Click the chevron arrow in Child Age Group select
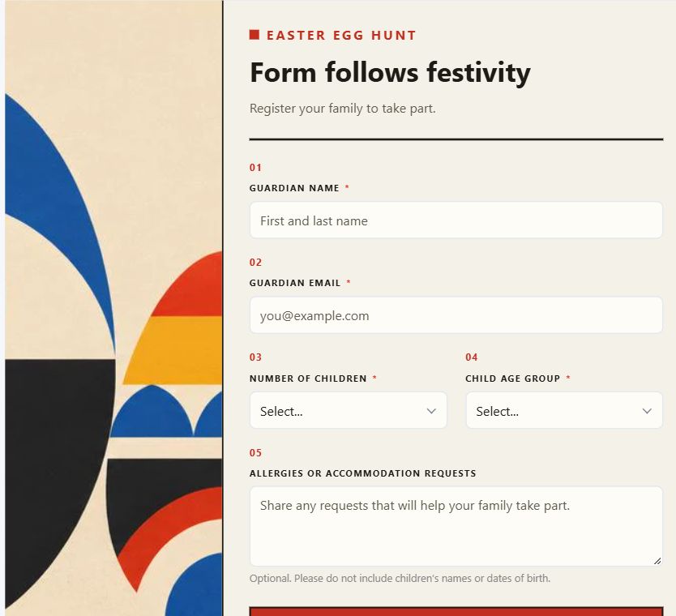This screenshot has width=676, height=616. 647,411
